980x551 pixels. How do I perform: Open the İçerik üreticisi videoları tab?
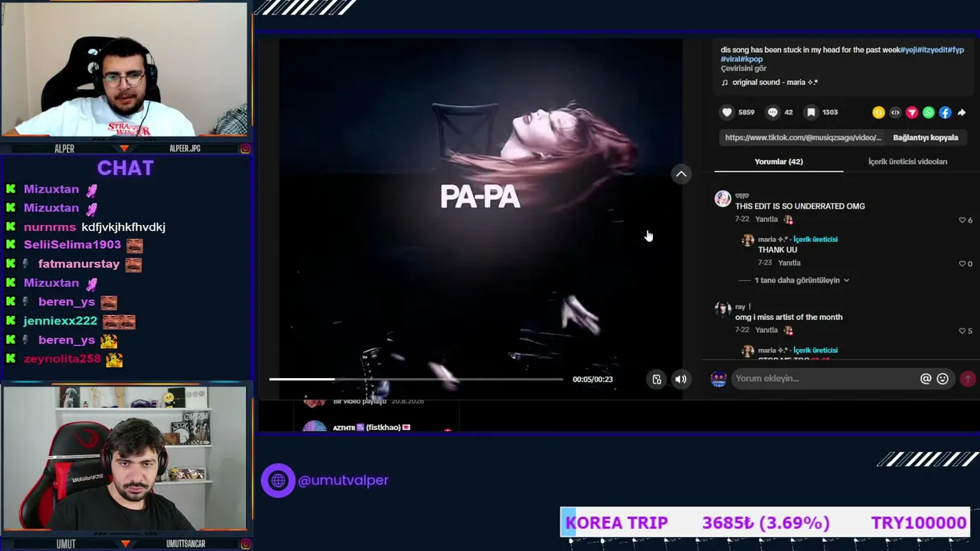coord(907,161)
